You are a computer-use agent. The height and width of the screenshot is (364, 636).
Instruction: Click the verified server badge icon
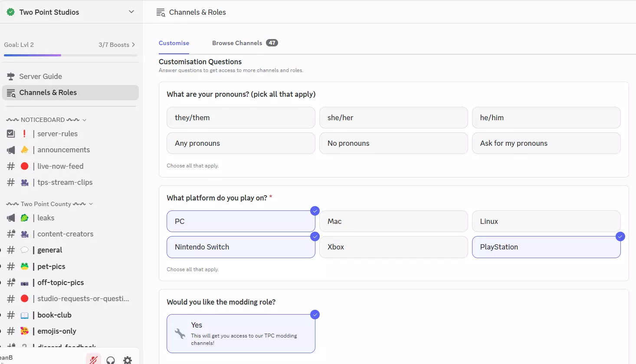(11, 12)
